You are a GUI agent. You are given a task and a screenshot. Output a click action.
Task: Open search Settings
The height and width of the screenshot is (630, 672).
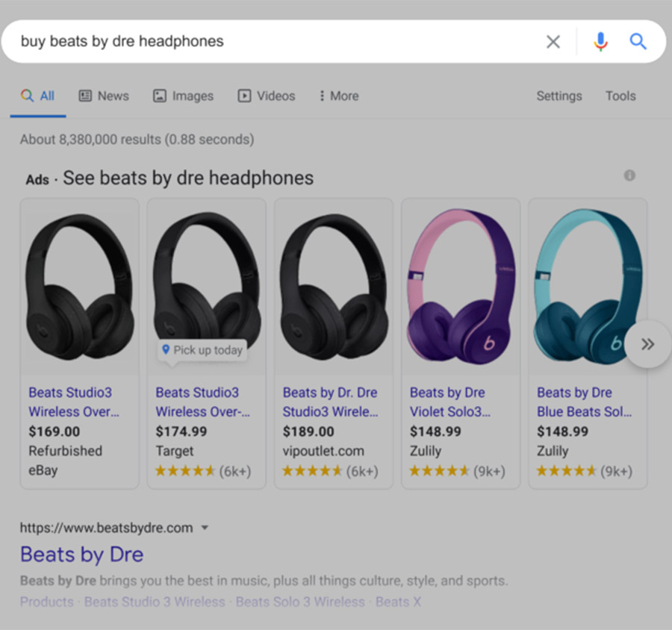pyautogui.click(x=559, y=96)
